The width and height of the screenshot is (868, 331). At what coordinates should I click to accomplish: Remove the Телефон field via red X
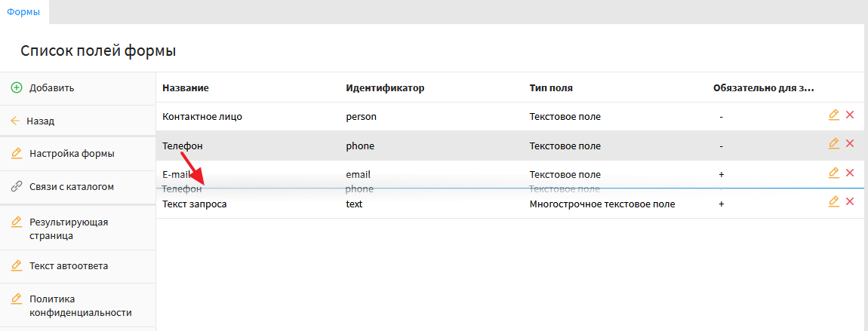[850, 143]
